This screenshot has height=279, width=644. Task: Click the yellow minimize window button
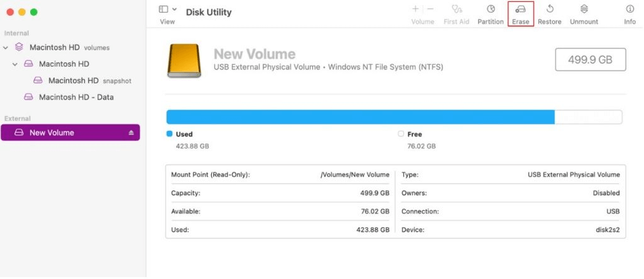[x=22, y=12]
